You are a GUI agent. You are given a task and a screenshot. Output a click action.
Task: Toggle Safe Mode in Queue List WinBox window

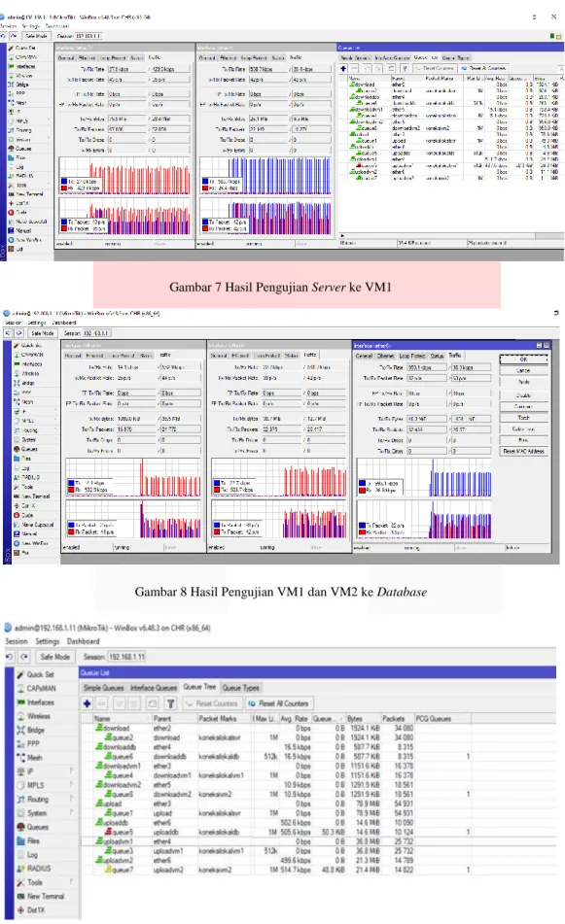pyautogui.click(x=54, y=657)
